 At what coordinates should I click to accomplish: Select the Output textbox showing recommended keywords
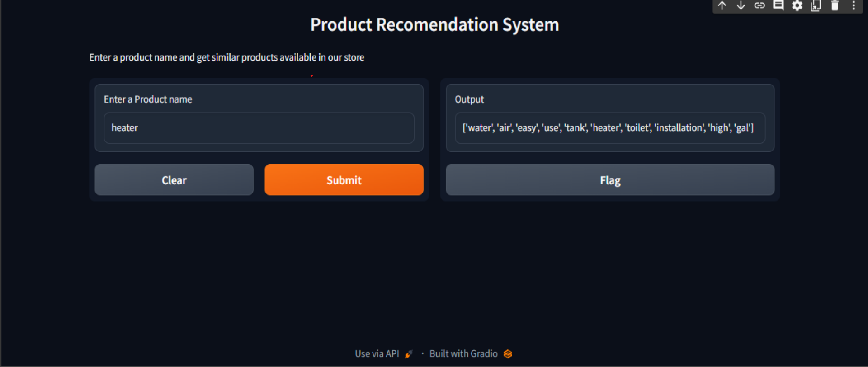[609, 128]
